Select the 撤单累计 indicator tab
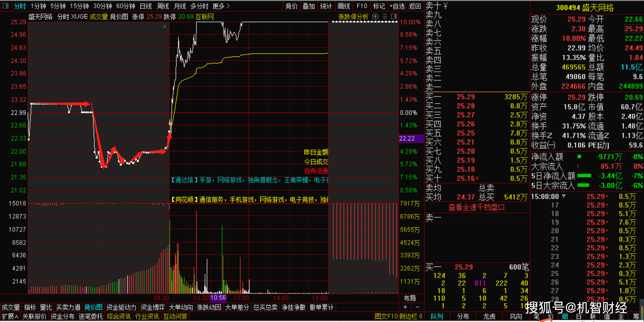644x322 pixels. click(x=322, y=307)
